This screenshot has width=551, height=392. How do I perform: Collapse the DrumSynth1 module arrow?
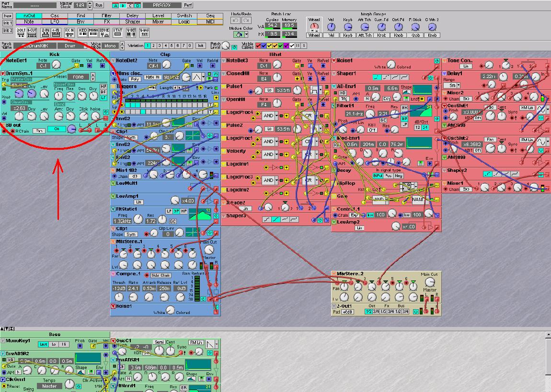(3, 74)
